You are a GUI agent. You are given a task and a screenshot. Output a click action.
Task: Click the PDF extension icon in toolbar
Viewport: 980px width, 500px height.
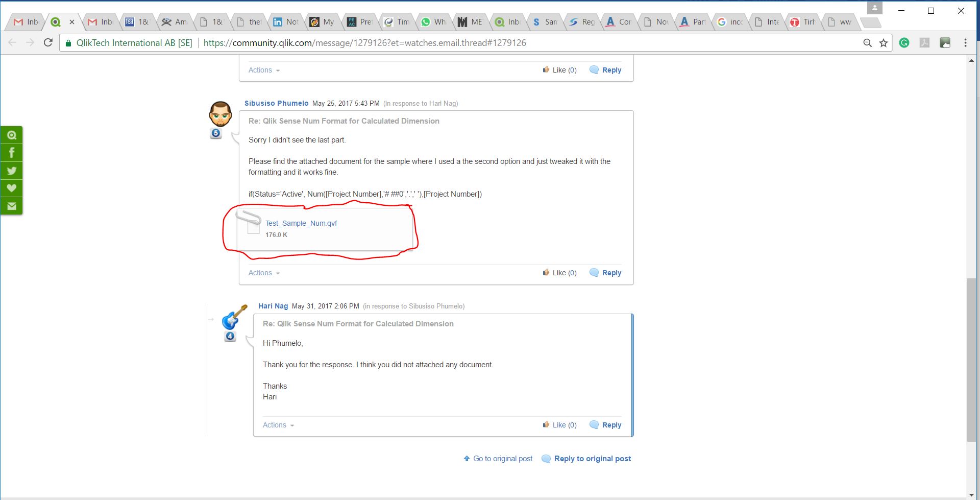pos(925,43)
